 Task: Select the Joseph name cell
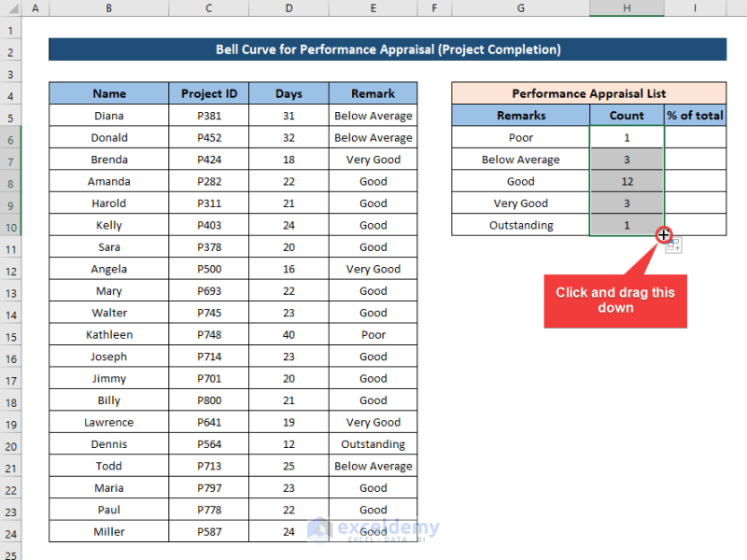point(108,357)
